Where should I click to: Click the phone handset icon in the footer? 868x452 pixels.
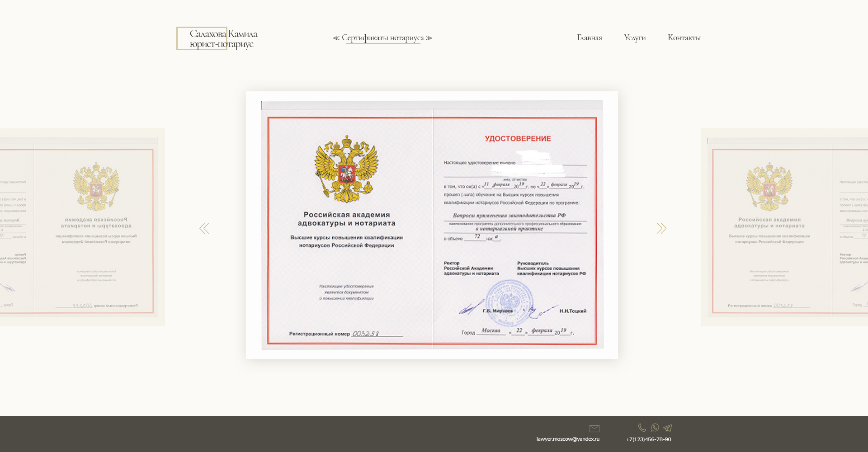pos(642,428)
